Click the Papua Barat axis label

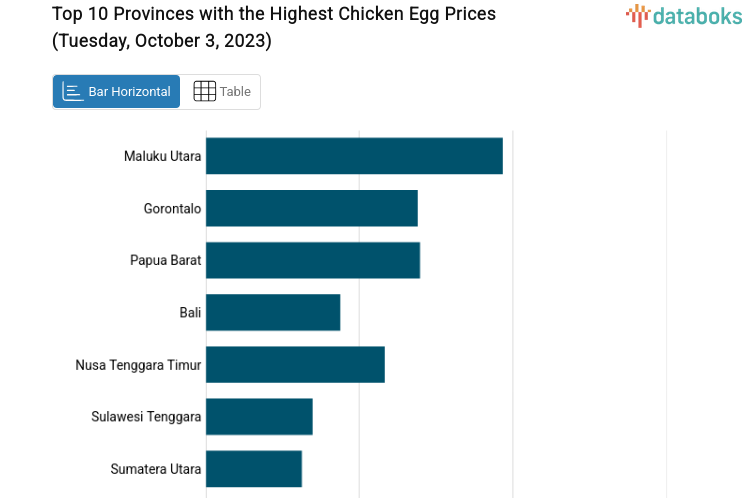tap(165, 260)
